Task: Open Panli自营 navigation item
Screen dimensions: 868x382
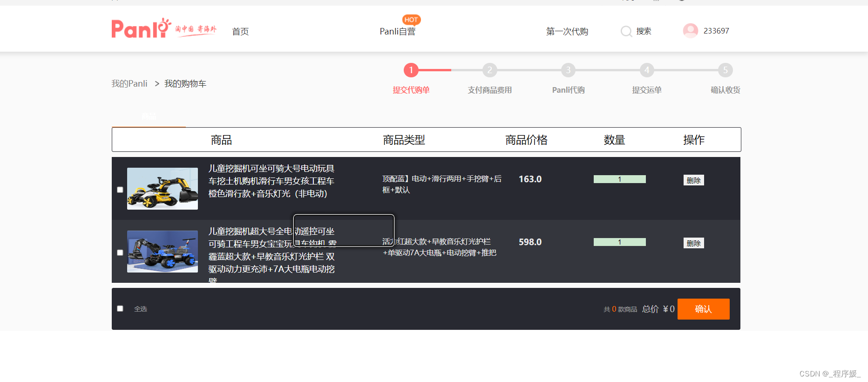Action: tap(398, 31)
